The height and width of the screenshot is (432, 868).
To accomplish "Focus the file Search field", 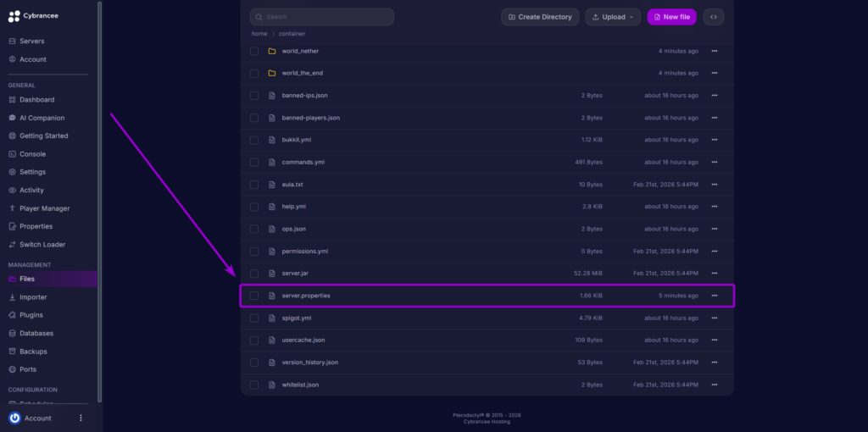I will click(x=321, y=17).
